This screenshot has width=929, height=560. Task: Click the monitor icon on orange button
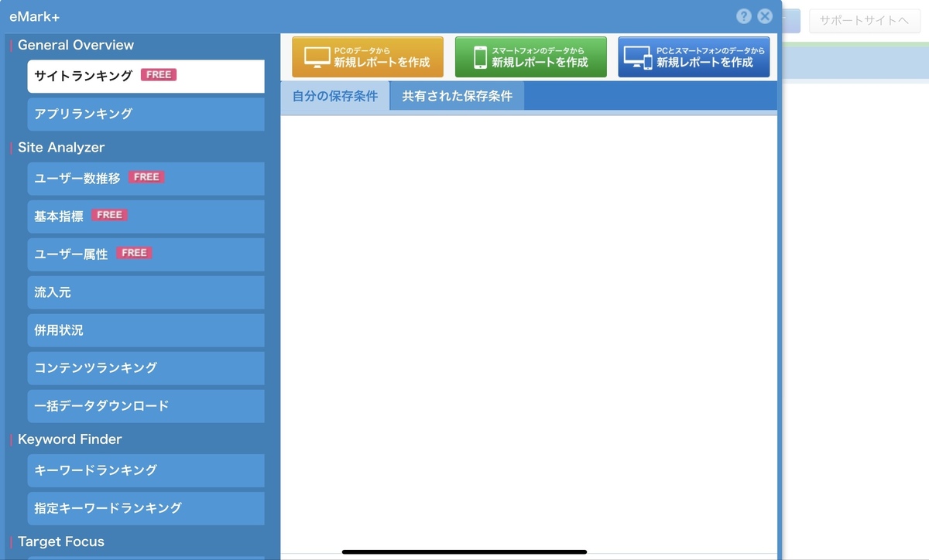coord(317,58)
